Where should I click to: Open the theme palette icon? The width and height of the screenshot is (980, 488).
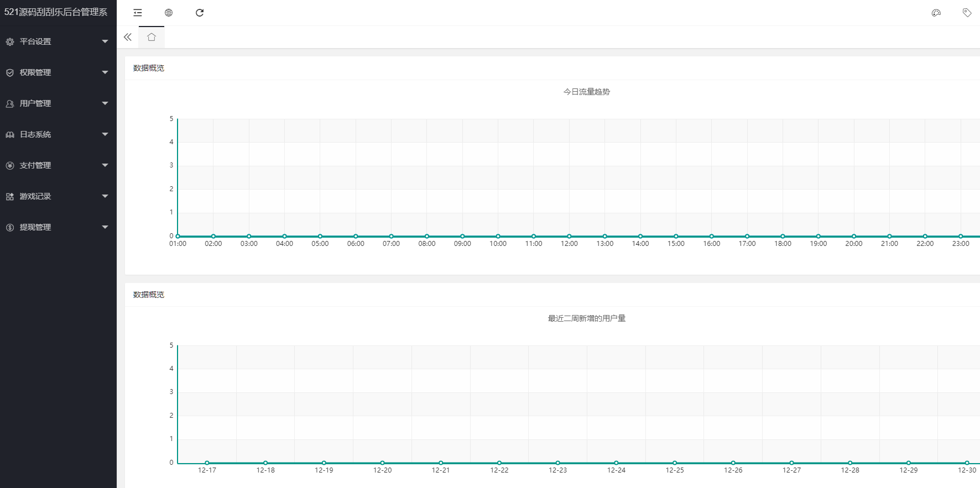coord(936,13)
